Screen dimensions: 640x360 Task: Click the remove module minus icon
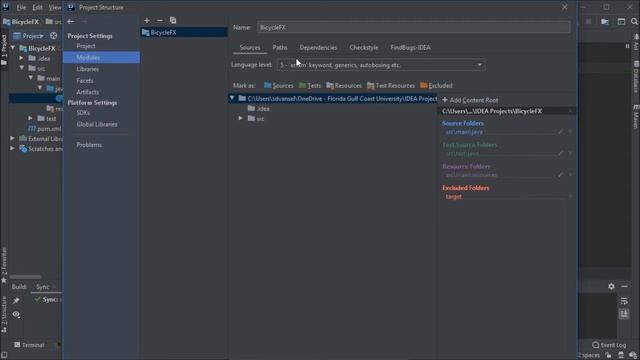(160, 20)
